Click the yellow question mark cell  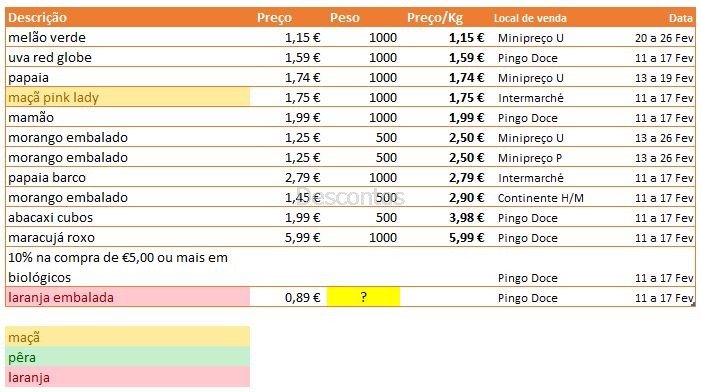(363, 297)
